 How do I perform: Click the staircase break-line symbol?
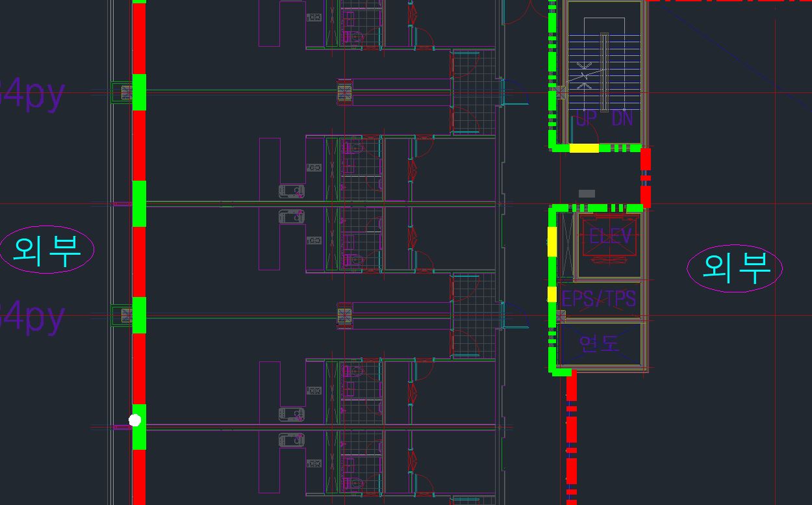[584, 75]
